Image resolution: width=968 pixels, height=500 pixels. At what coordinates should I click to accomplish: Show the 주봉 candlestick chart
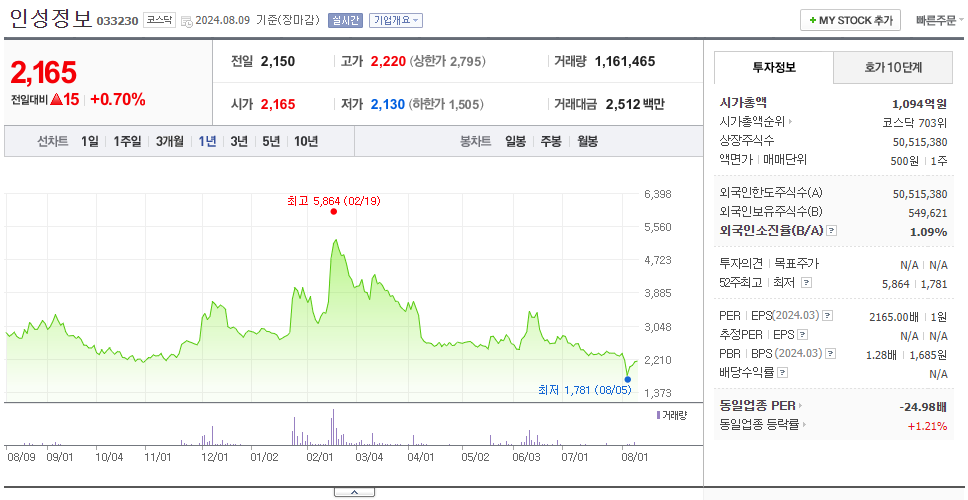tap(551, 141)
